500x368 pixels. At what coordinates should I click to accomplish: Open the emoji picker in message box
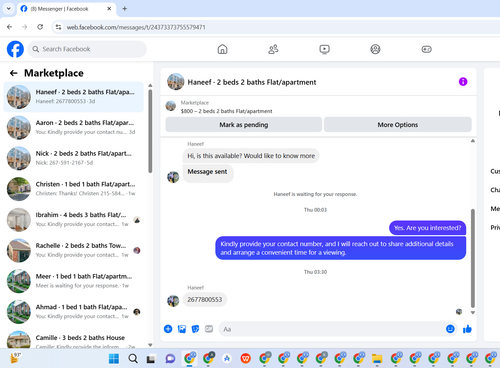pos(450,329)
